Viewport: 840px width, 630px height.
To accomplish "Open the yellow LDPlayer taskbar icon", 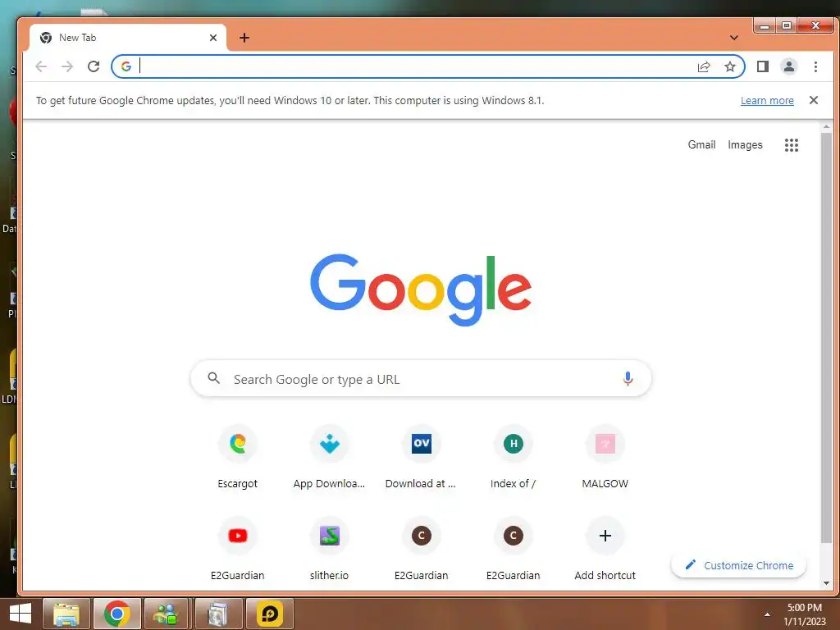I will pos(269,614).
